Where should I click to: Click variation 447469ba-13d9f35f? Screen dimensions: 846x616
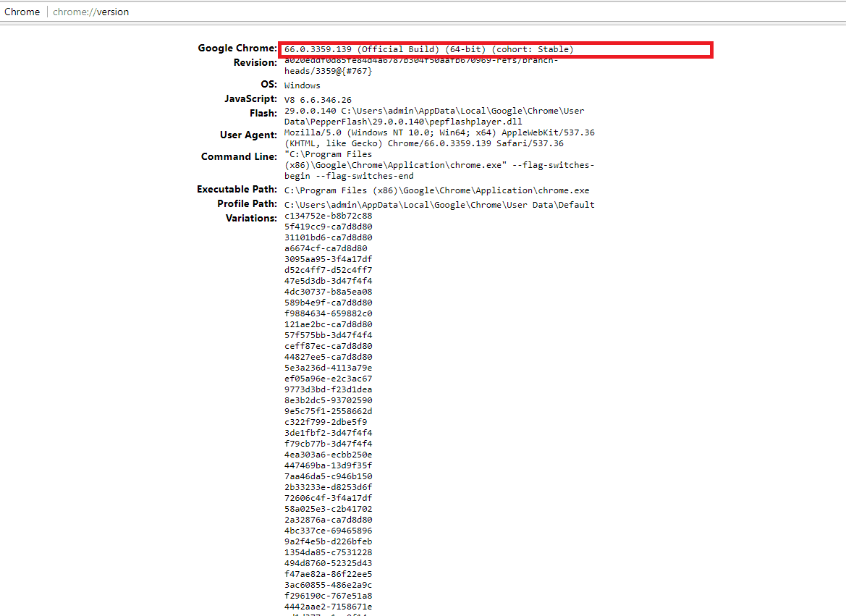tap(328, 465)
